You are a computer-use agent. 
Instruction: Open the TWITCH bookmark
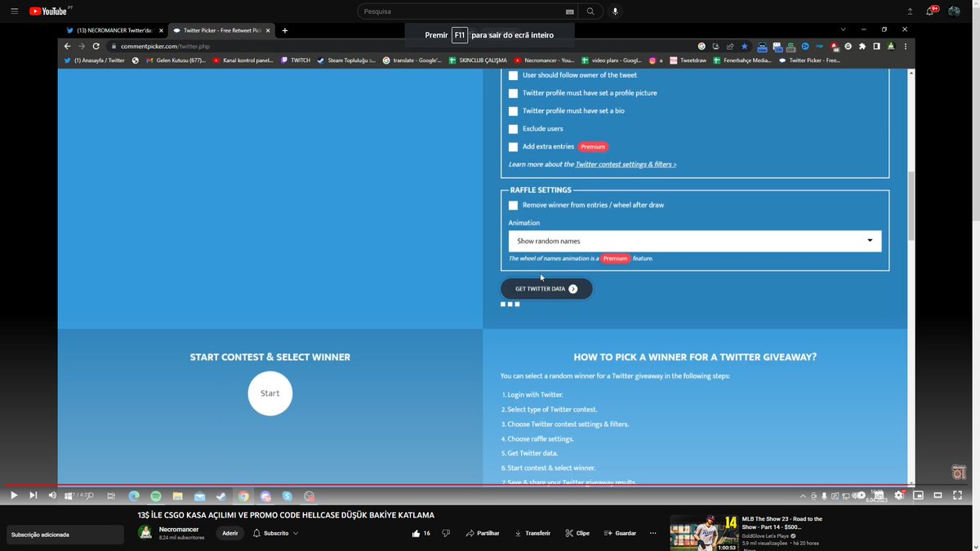[296, 60]
